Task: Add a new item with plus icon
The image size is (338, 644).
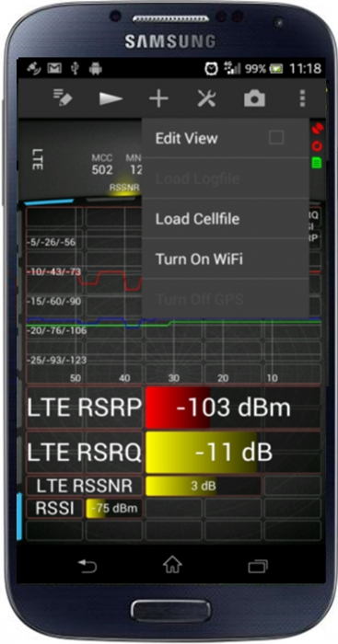Action: click(158, 99)
